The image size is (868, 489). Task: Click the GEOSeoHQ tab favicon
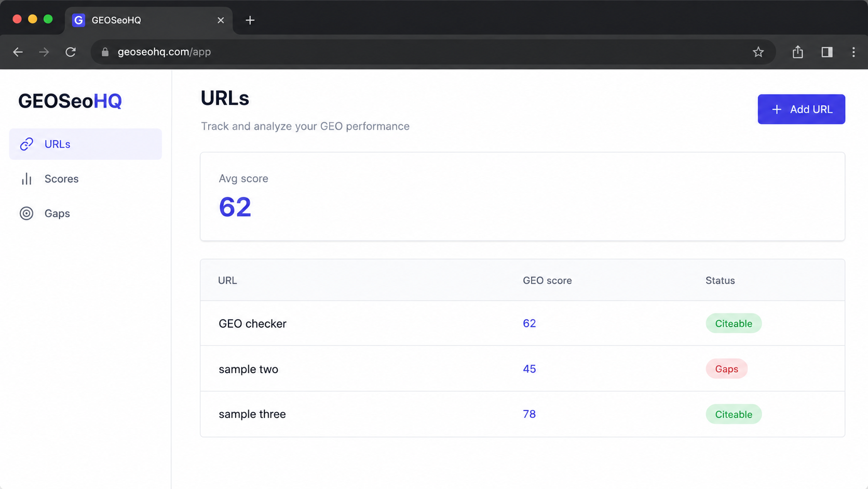click(78, 20)
